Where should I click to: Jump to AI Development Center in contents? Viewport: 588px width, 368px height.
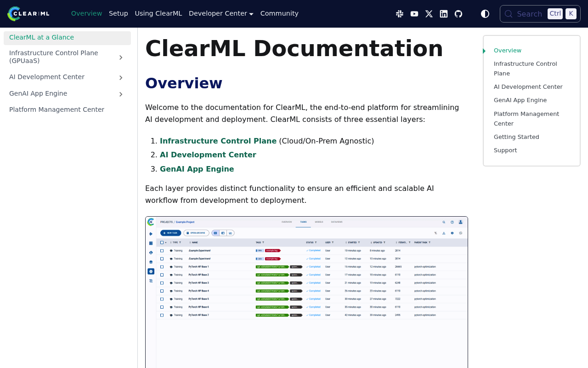pos(528,87)
